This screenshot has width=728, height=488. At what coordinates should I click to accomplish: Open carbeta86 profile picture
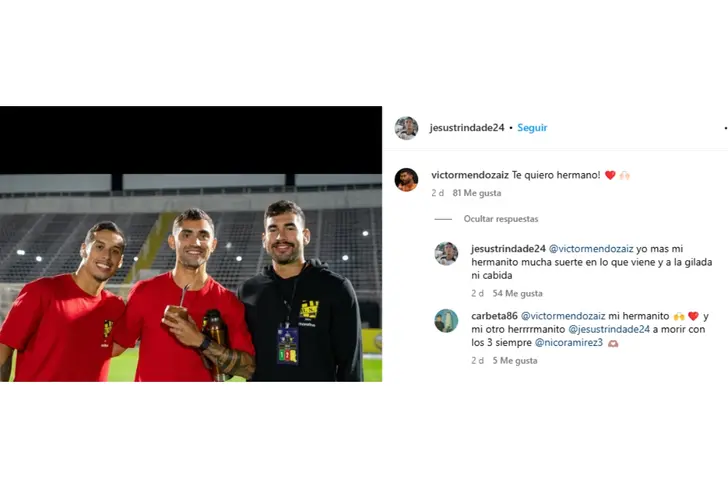point(446,321)
